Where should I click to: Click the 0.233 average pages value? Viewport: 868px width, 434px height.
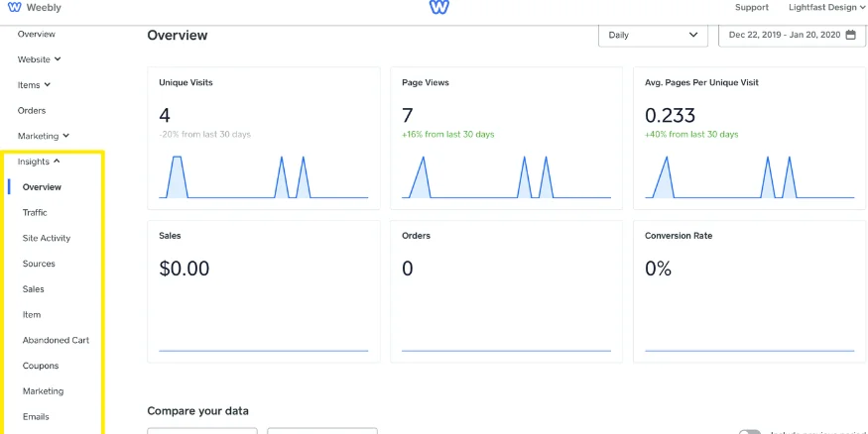click(x=671, y=116)
